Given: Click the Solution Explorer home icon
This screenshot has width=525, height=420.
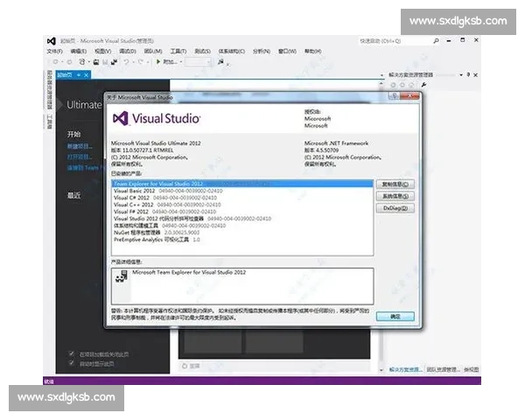Looking at the screenshot, I should 411,85.
